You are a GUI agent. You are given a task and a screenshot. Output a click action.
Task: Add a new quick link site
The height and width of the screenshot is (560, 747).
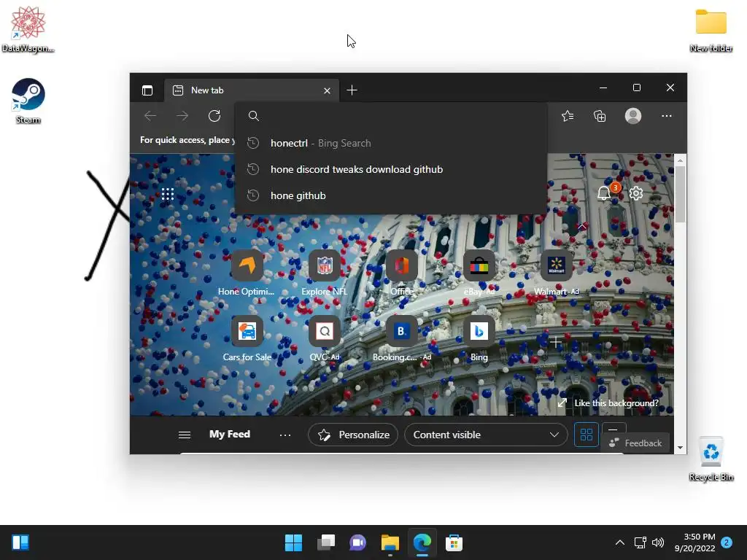coord(556,342)
